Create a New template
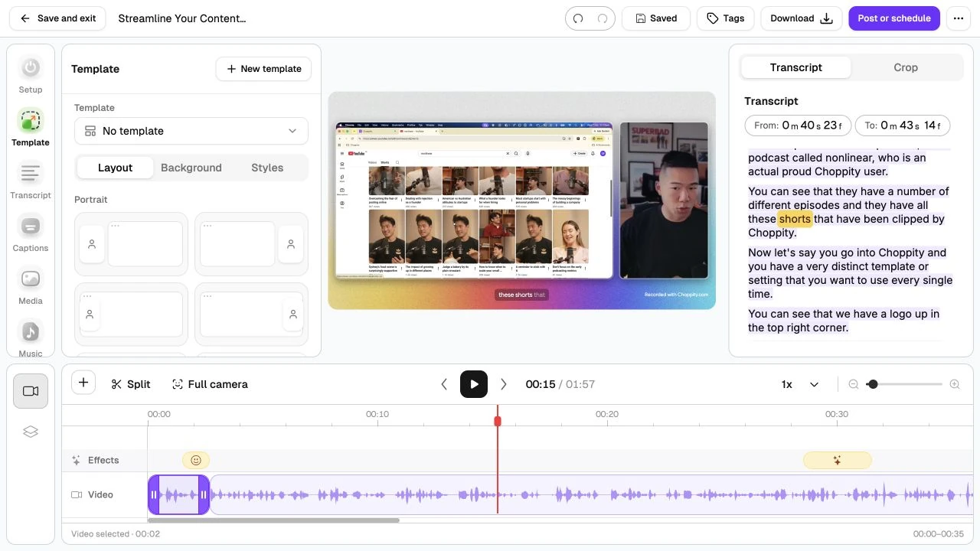The image size is (980, 551). click(x=263, y=69)
